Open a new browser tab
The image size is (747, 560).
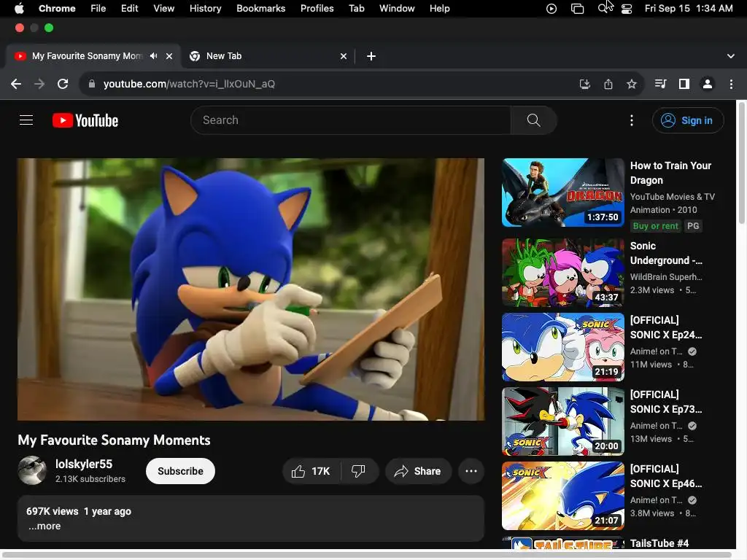[371, 56]
